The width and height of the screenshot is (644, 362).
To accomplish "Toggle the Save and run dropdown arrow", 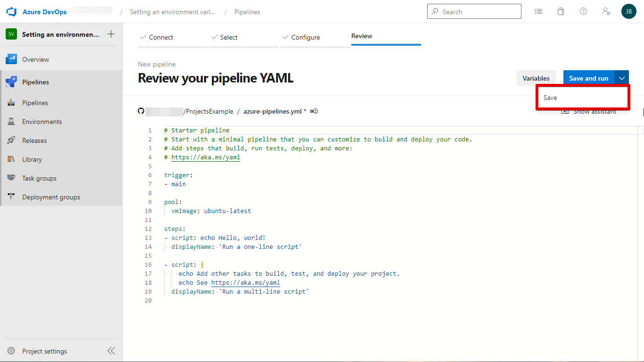I will click(x=622, y=78).
